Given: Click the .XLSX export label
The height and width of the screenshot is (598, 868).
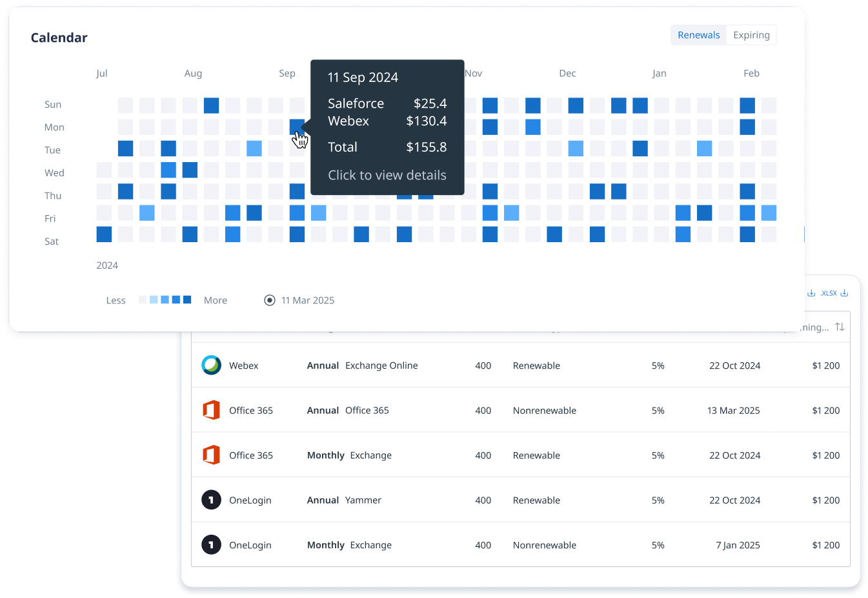Looking at the screenshot, I should 829,293.
